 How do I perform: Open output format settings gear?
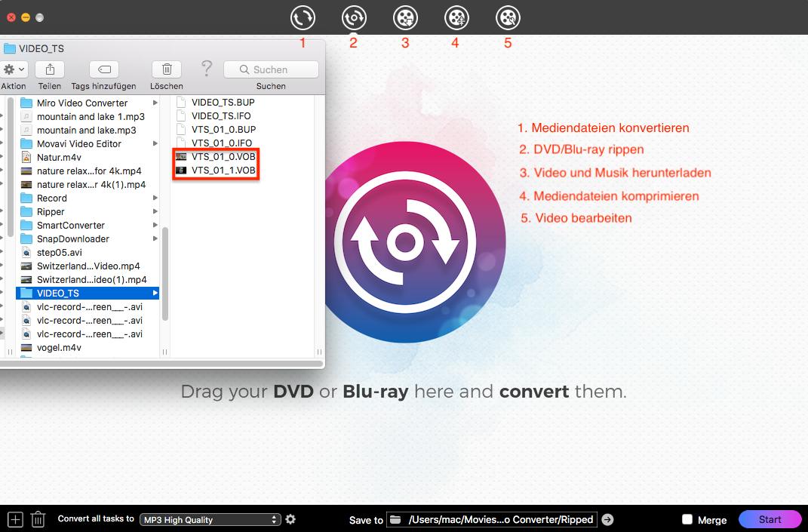click(290, 519)
